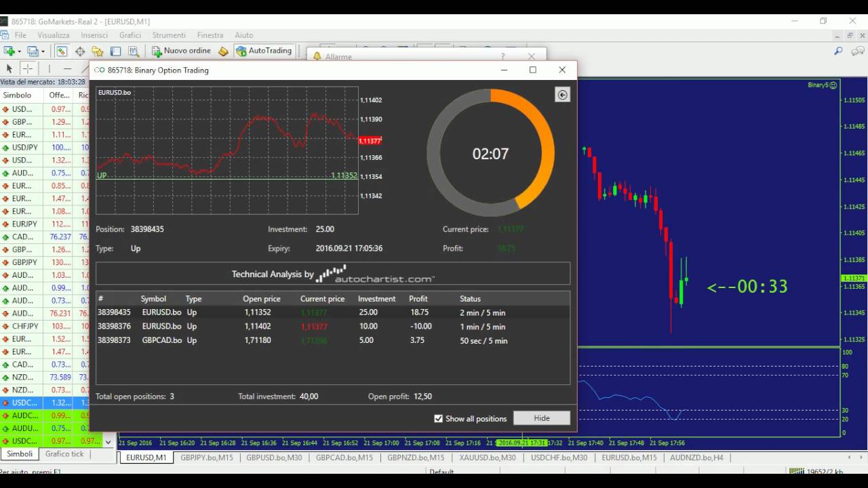The height and width of the screenshot is (488, 868).
Task: Click the Investment column header
Action: tap(376, 299)
